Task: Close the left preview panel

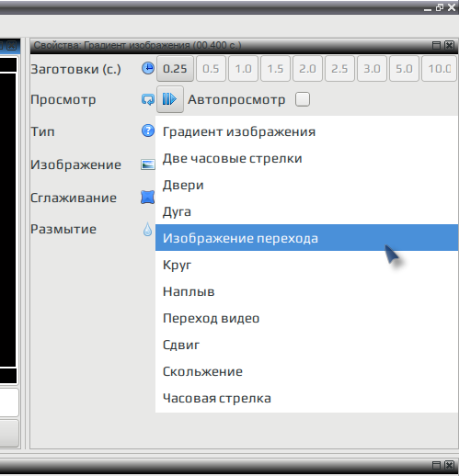Action: click(12, 45)
